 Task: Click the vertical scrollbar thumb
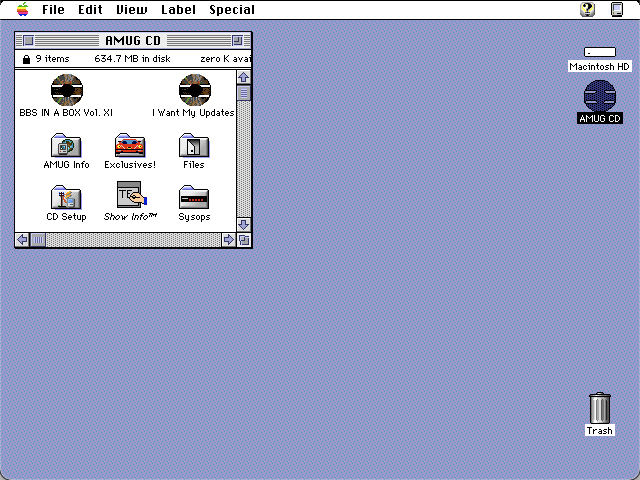(x=244, y=93)
